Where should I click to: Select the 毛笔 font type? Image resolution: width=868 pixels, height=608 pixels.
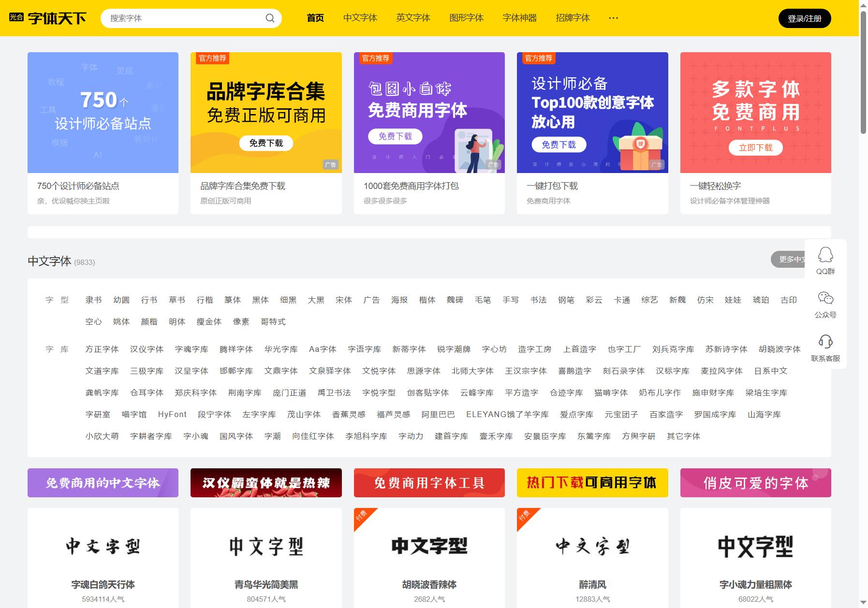pos(483,300)
